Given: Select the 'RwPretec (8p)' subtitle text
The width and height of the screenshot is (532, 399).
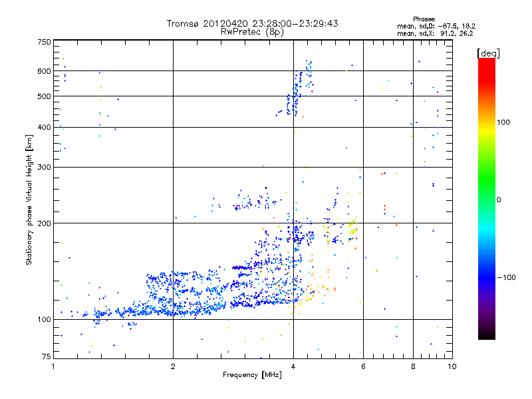Looking at the screenshot, I should pos(252,32).
